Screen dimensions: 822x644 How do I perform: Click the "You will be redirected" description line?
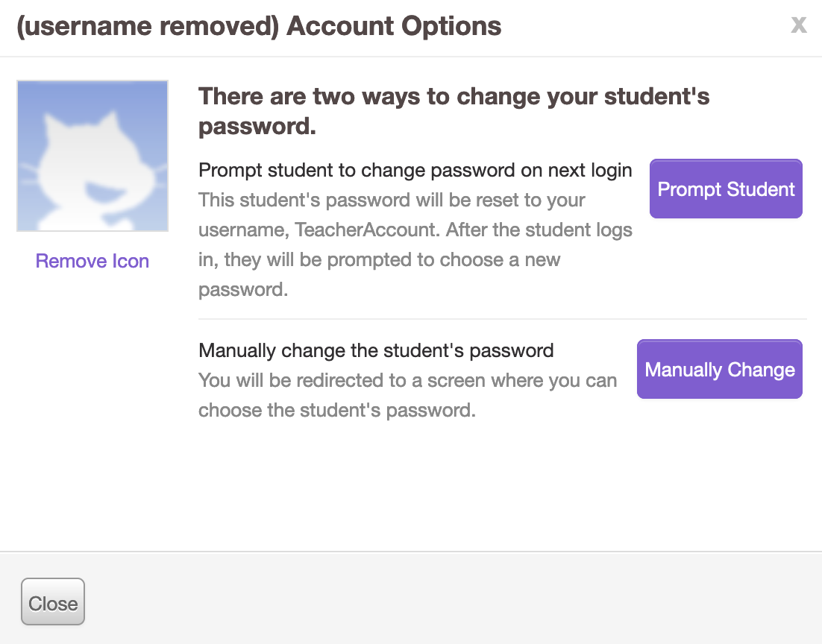point(407,380)
